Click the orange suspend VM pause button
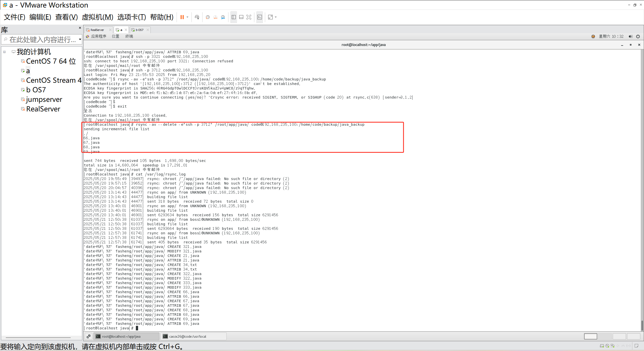 click(x=182, y=17)
